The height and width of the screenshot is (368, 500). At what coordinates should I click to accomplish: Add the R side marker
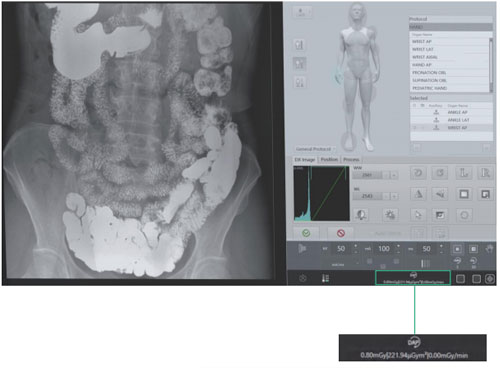pyautogui.click(x=485, y=173)
